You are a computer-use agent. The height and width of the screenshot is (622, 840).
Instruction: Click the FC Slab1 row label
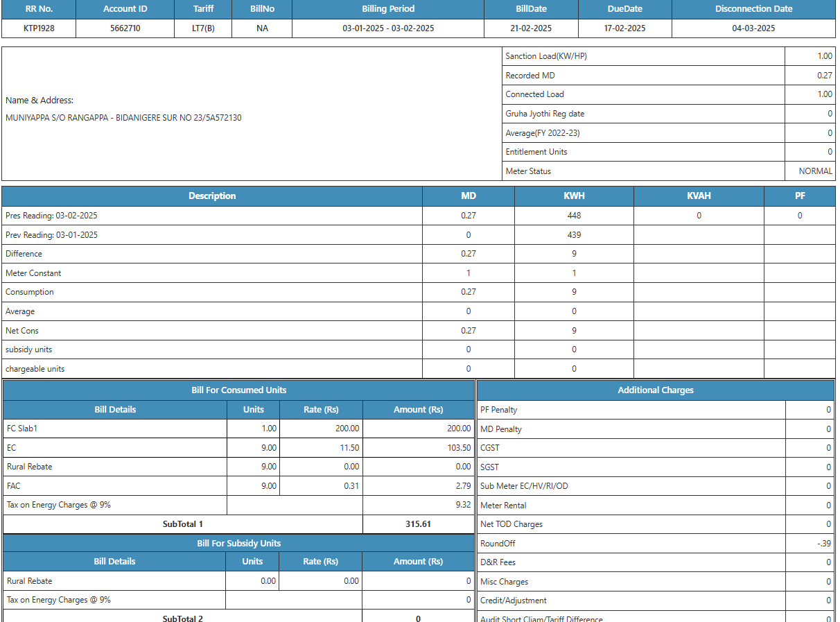[22, 429]
